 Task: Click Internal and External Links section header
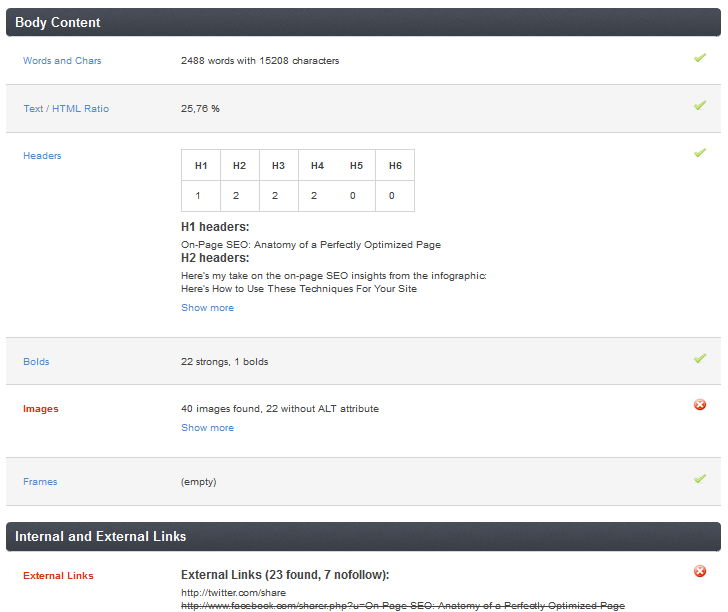point(363,536)
